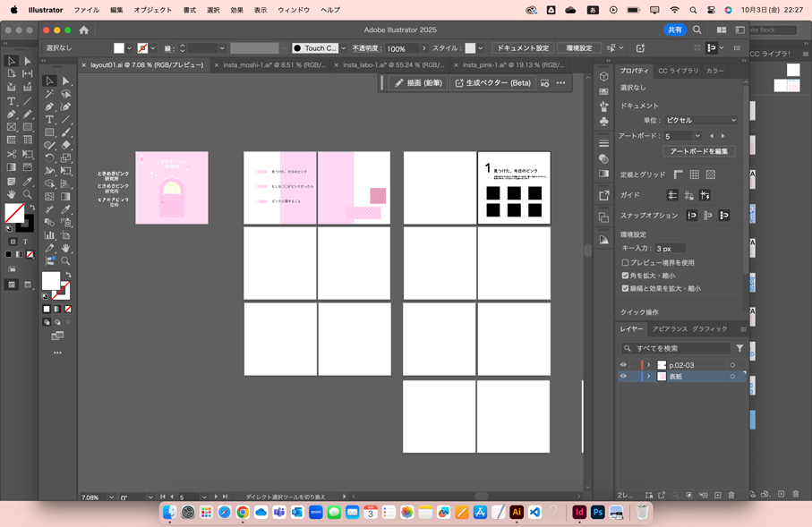Click the layer search field

[680, 348]
